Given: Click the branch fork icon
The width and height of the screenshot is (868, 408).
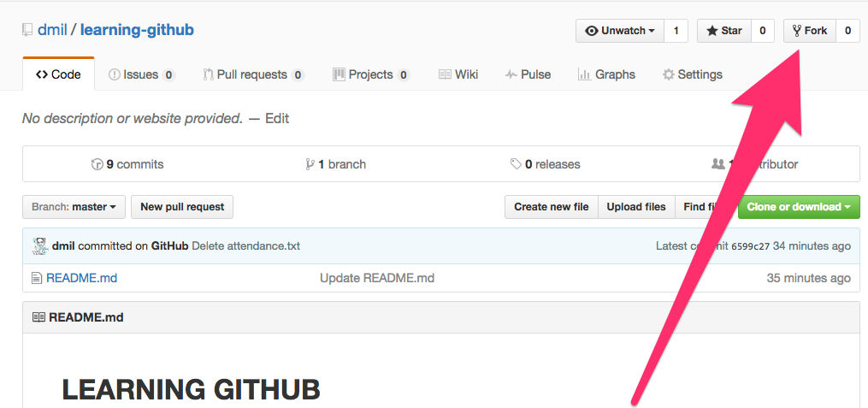Looking at the screenshot, I should 310,164.
